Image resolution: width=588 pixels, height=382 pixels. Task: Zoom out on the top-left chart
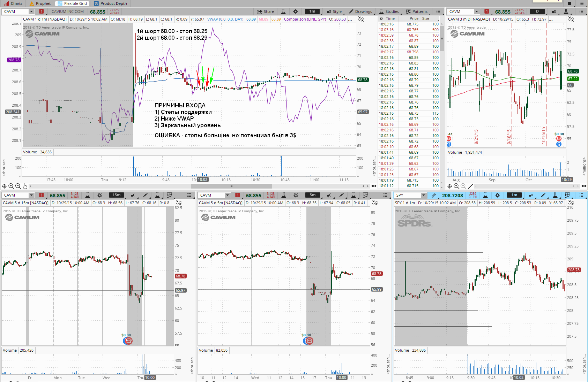click(x=18, y=186)
